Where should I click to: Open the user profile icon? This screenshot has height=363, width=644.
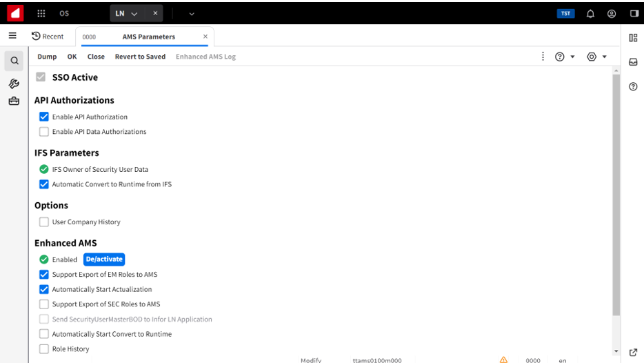[612, 13]
